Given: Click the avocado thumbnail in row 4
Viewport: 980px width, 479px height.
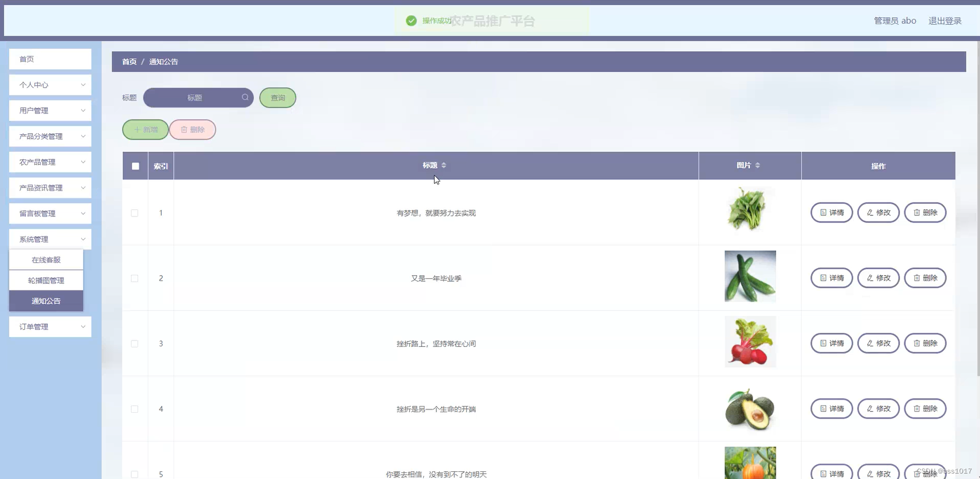Looking at the screenshot, I should tap(750, 407).
